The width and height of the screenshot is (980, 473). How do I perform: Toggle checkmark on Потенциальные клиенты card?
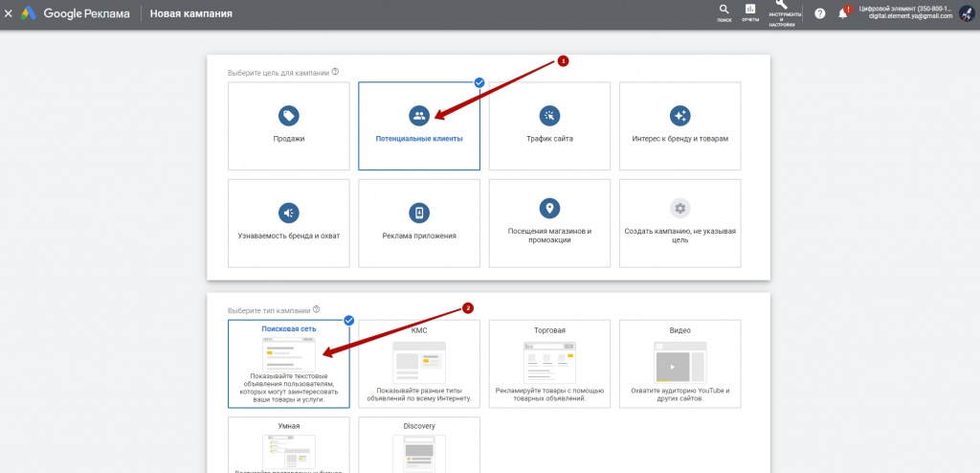click(479, 82)
